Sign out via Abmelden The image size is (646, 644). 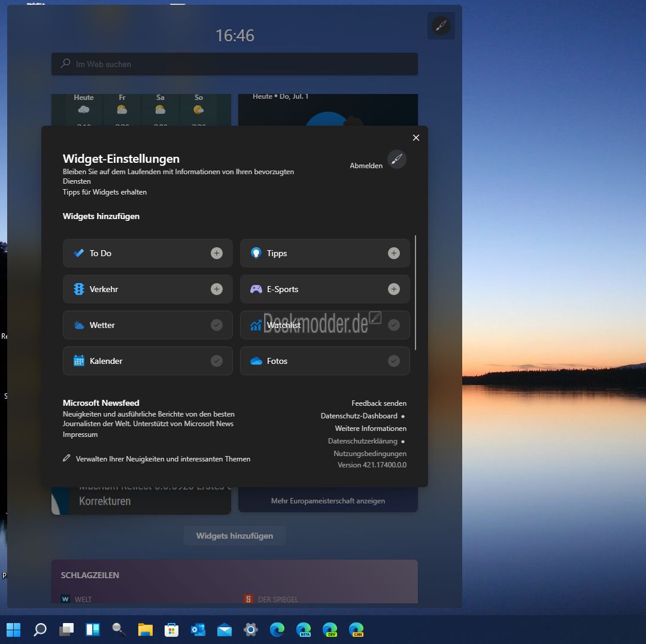tap(366, 166)
